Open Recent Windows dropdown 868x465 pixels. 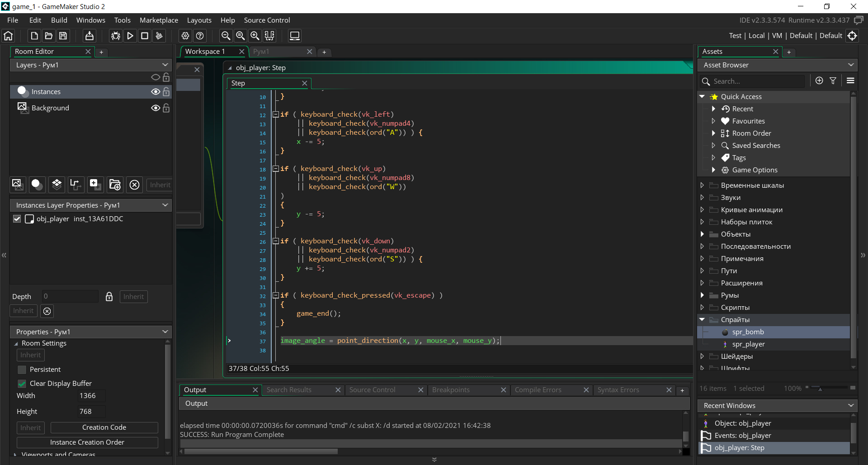(x=851, y=405)
